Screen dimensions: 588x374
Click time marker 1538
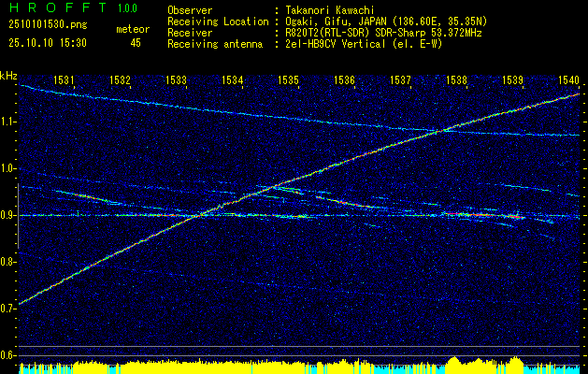pos(456,79)
